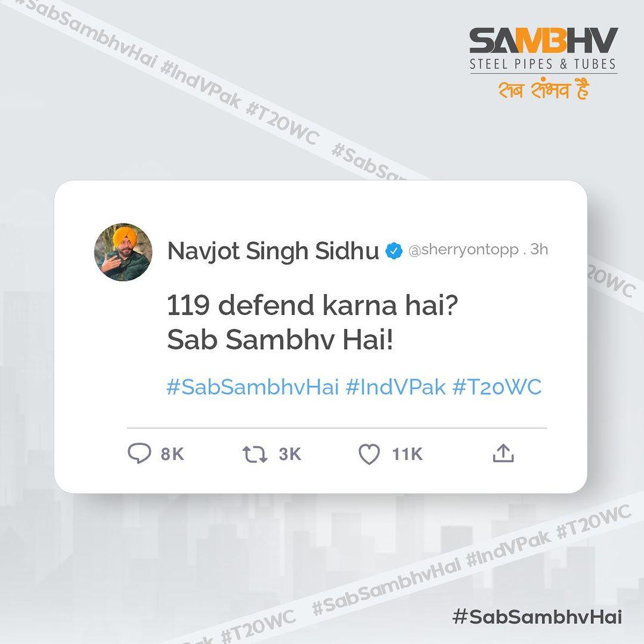Image resolution: width=644 pixels, height=644 pixels.
Task: Like the tweet with the heart icon
Action: pos(369,454)
